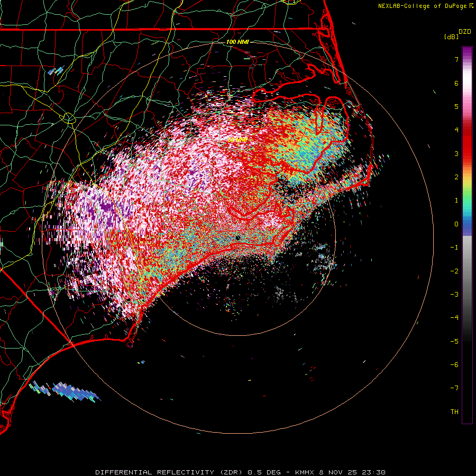Click the 0 tick label on color scale
Screen dimensions: 476x476
456,224
